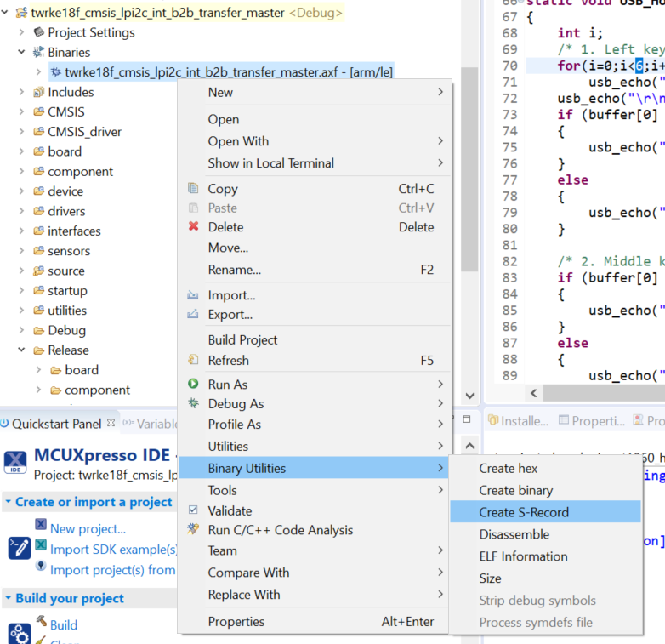Select Create binary option
This screenshot has height=644, width=665.
click(x=545, y=490)
